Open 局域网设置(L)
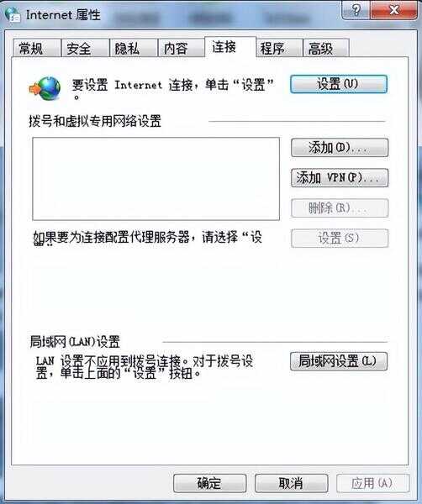 tap(339, 361)
